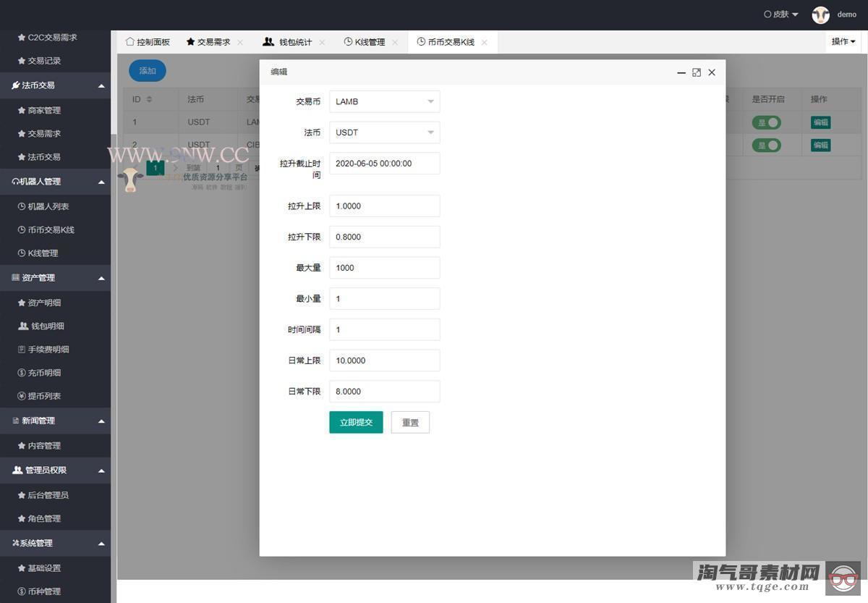Open 机器人列表 in the sidebar
Image resolution: width=868 pixels, height=603 pixels.
[x=48, y=206]
